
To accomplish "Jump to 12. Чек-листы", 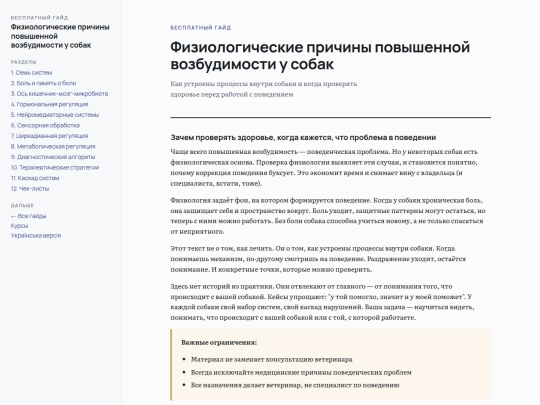I will pyautogui.click(x=30, y=189).
